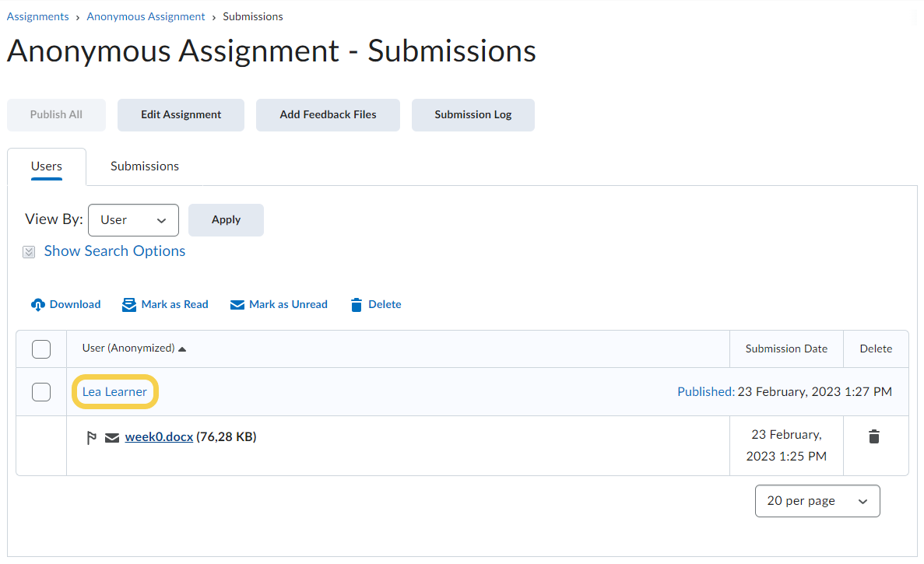Open the View By User dropdown

pyautogui.click(x=133, y=220)
